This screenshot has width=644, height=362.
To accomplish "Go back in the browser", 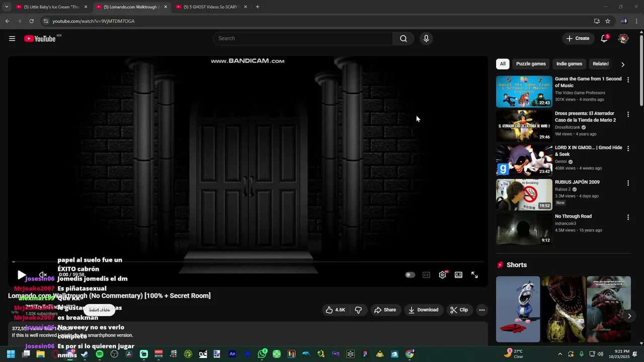I will coord(7,21).
